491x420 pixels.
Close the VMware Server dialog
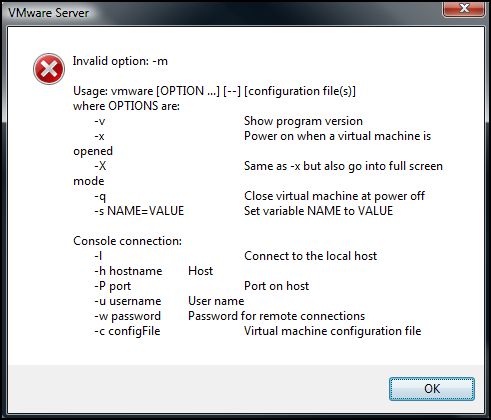click(463, 8)
